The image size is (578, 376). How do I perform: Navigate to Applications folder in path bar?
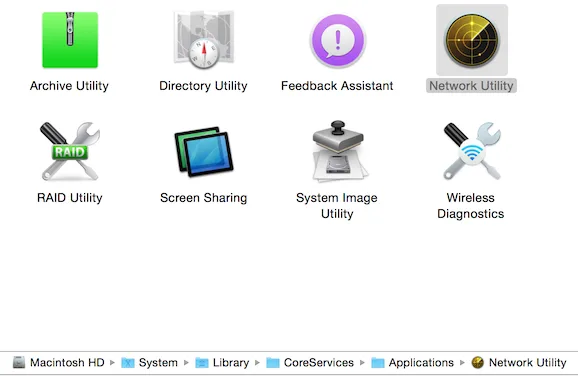pos(412,363)
